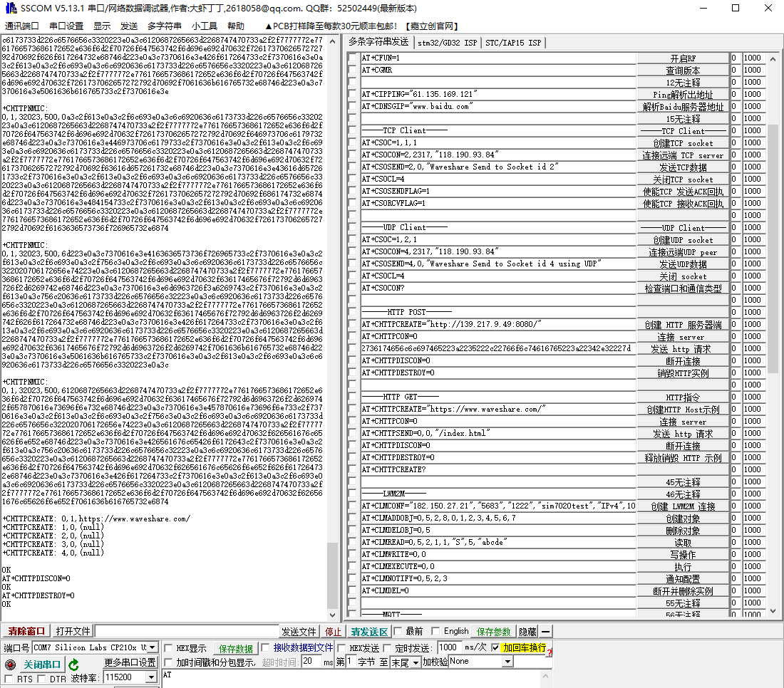Click the green refresh port icon
The image size is (784, 688).
pos(73,664)
